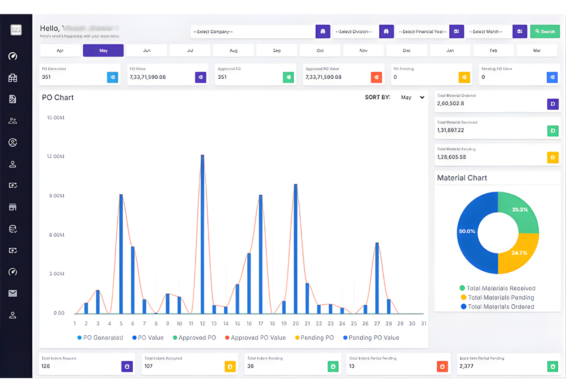
Task: Toggle Total Materials Received legend item
Action: pos(497,288)
